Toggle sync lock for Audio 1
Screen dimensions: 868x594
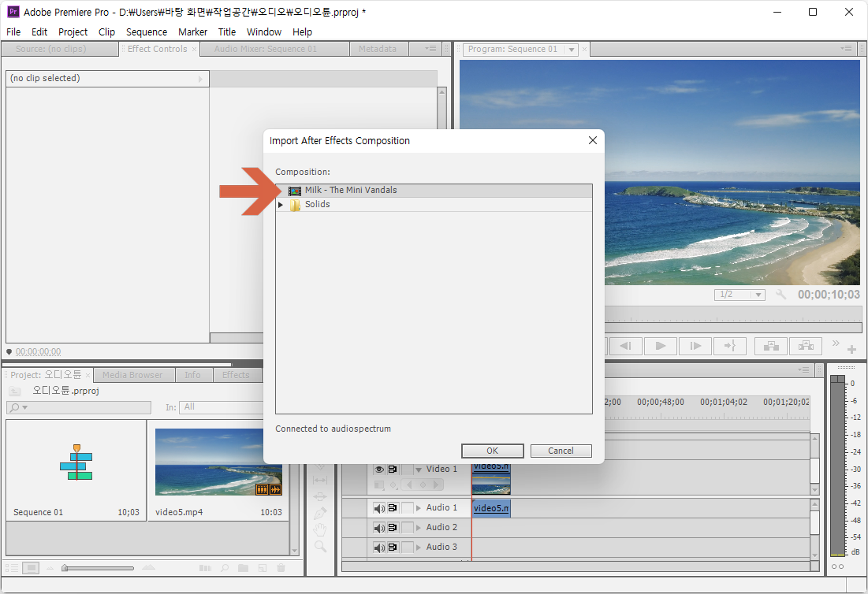(x=393, y=507)
